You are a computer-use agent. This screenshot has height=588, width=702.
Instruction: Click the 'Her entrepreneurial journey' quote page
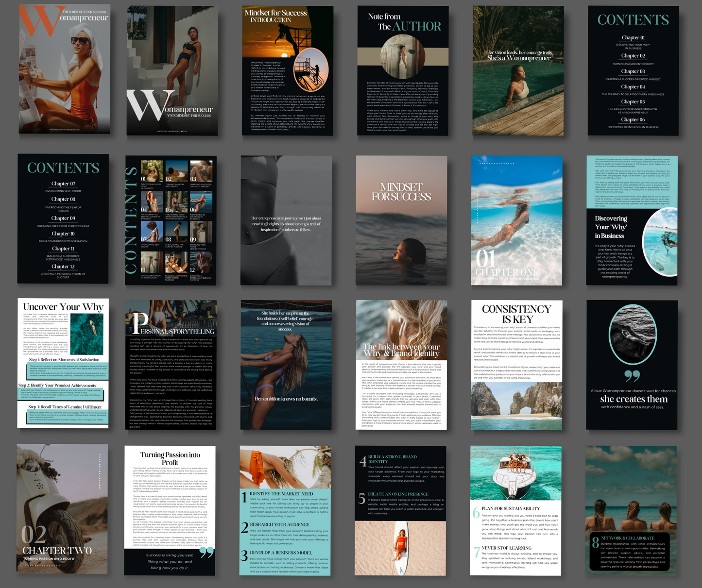pyautogui.click(x=286, y=220)
